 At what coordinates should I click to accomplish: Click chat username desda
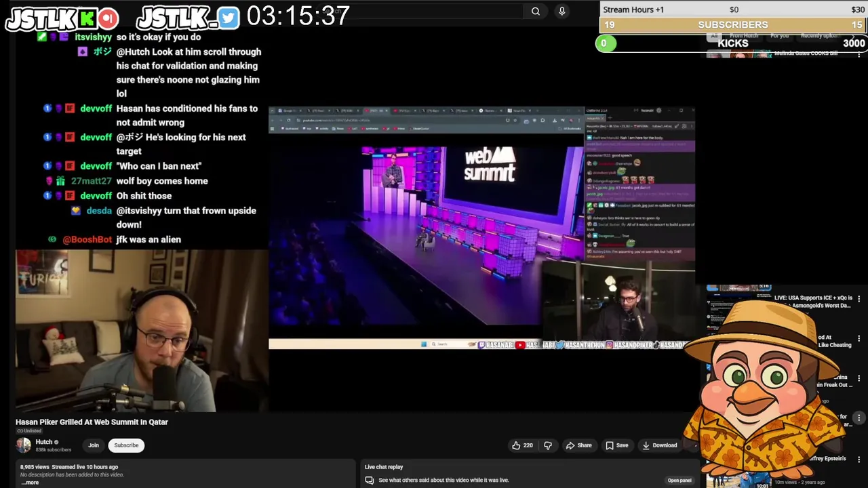(99, 211)
